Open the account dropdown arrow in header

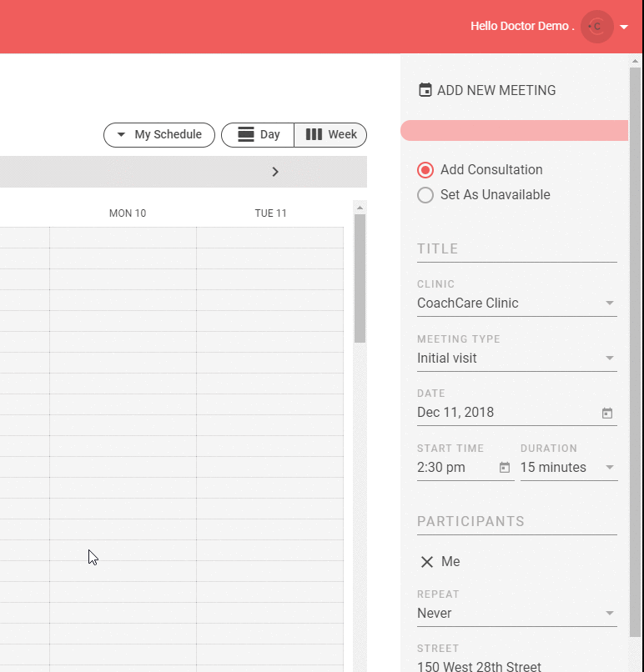624,28
